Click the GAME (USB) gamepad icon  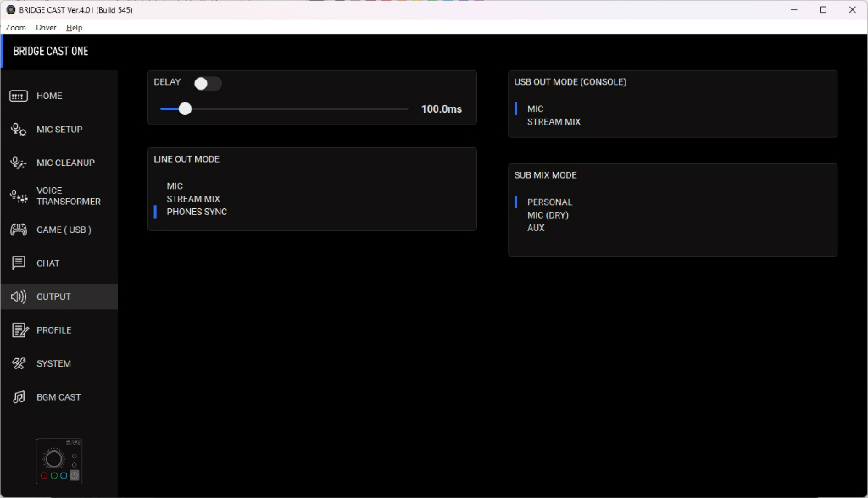point(19,230)
